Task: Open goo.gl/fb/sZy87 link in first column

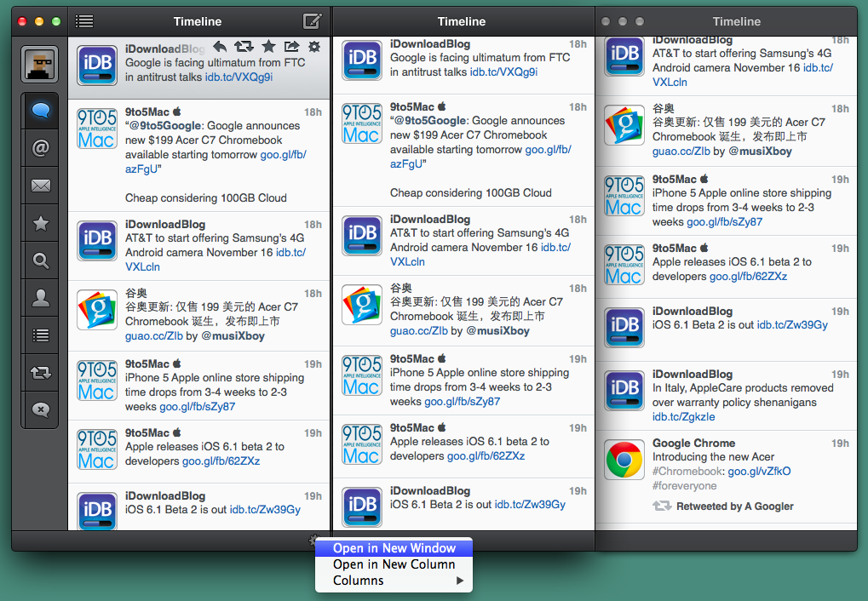Action: (x=198, y=406)
